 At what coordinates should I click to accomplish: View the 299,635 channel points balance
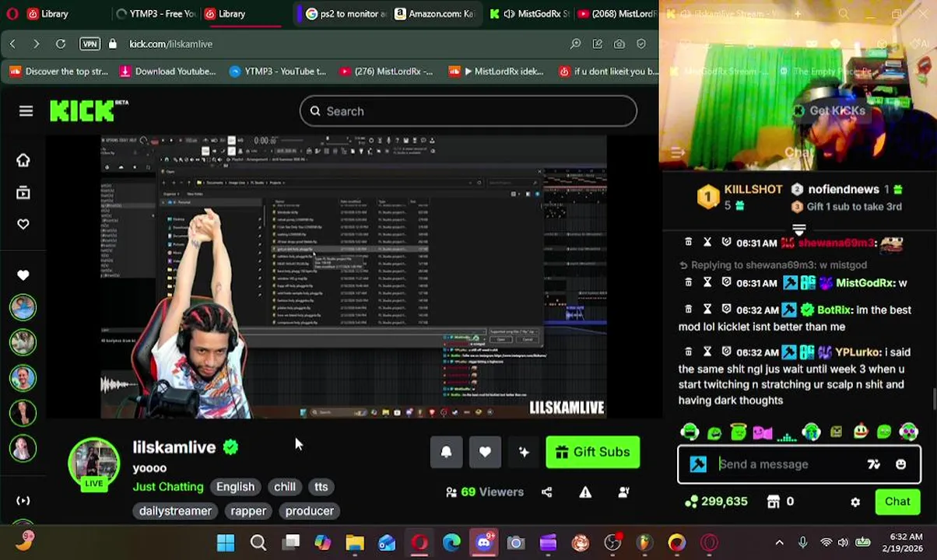pos(716,502)
